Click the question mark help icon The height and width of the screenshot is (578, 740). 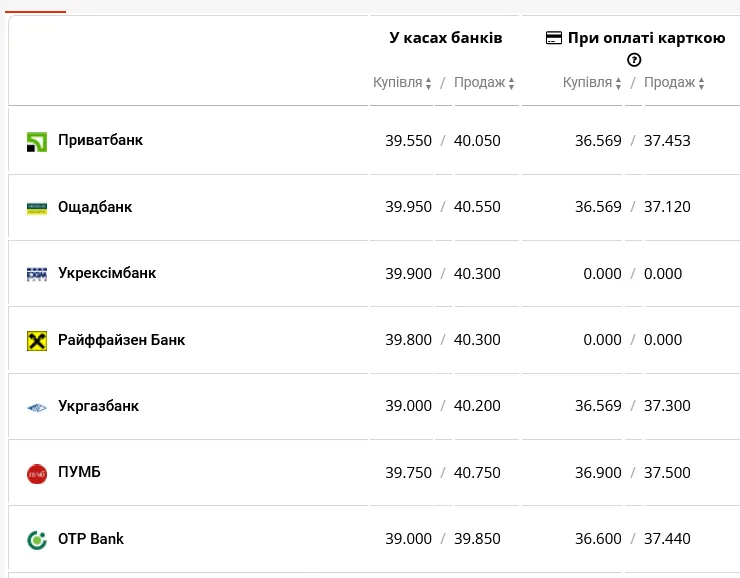click(634, 60)
